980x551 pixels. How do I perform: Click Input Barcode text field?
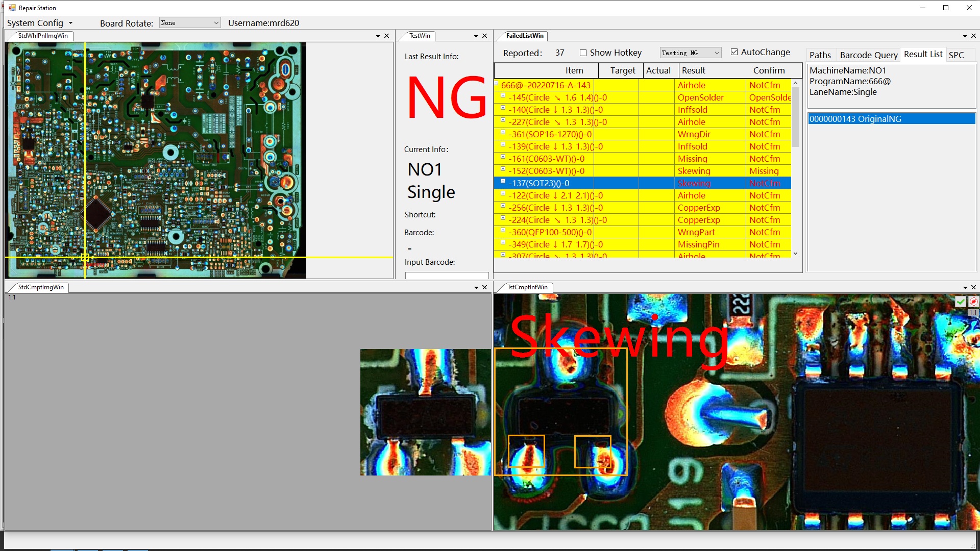[x=446, y=275]
